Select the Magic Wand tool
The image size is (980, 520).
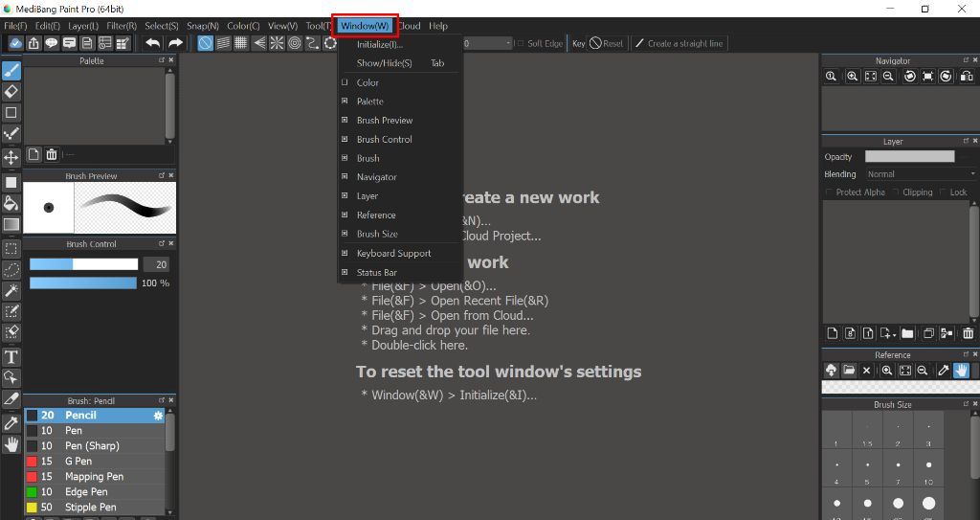11,290
